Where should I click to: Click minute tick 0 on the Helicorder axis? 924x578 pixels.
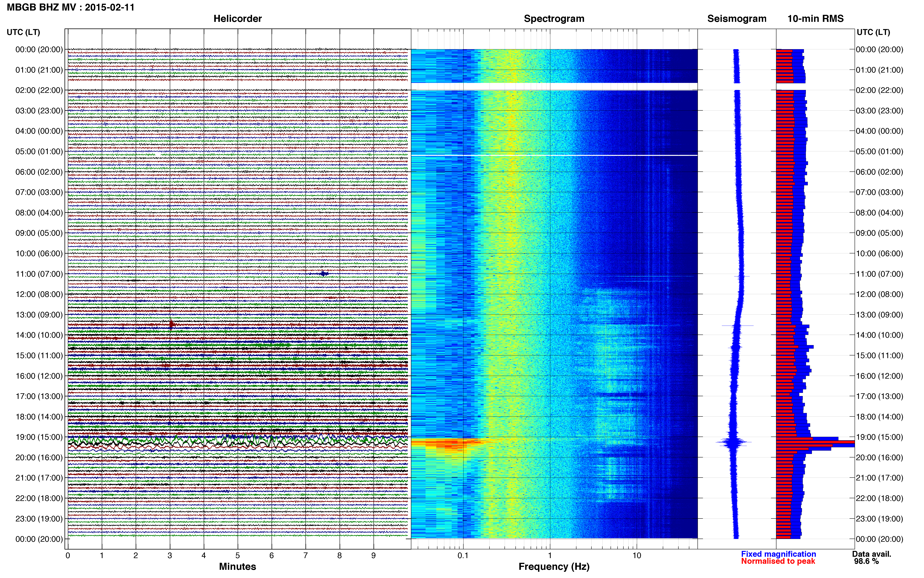(x=68, y=555)
